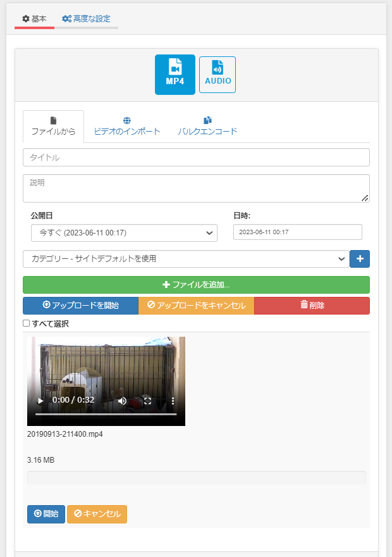Image resolution: width=392 pixels, height=557 pixels.
Task: Start this file's upload with 開始
Action: (x=46, y=514)
